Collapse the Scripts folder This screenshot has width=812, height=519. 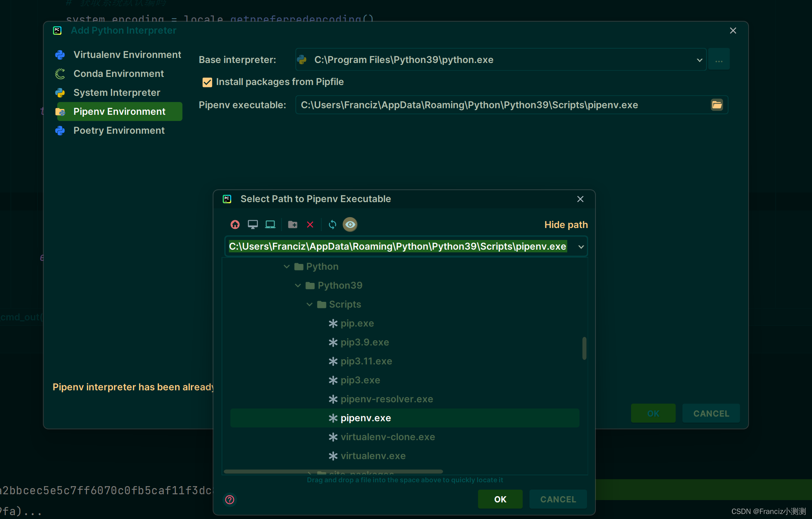pyautogui.click(x=309, y=304)
